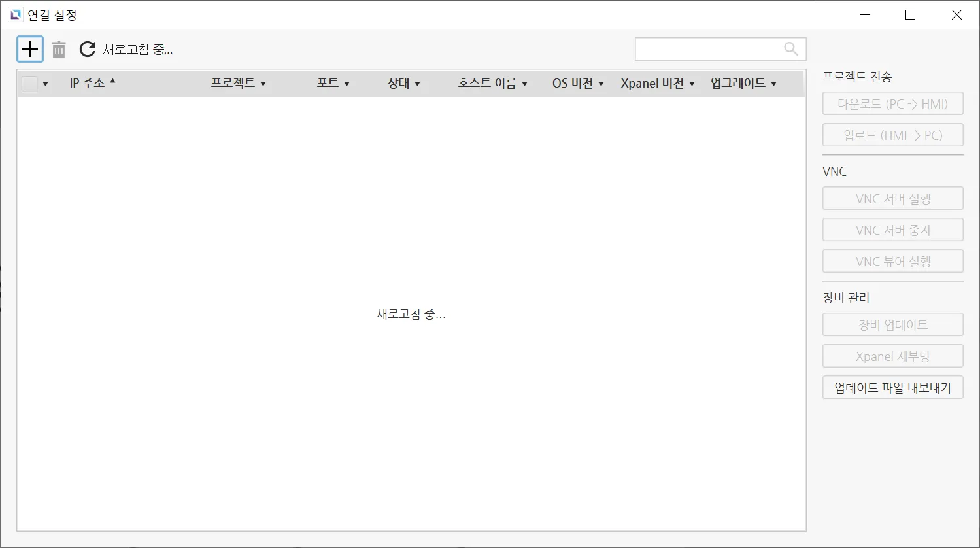Open the 업그레이드 column dropdown

[x=774, y=84]
